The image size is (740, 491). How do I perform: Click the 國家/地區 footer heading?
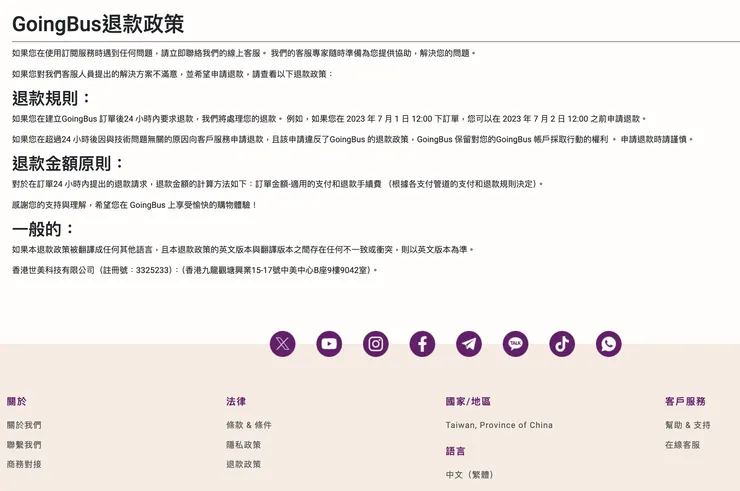coord(468,401)
